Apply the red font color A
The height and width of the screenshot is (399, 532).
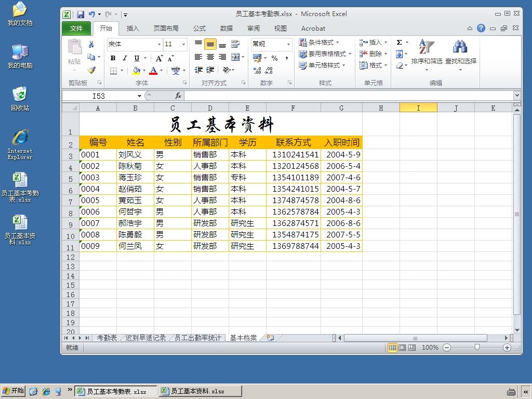pos(153,71)
